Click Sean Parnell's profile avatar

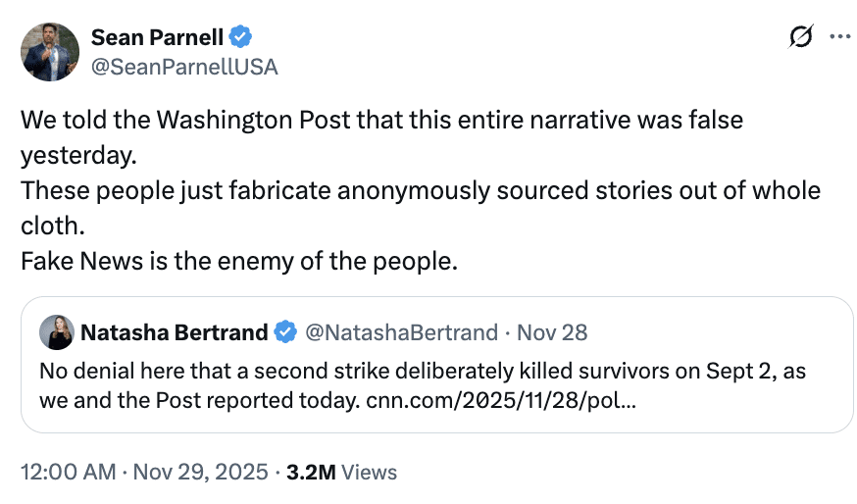pos(51,52)
